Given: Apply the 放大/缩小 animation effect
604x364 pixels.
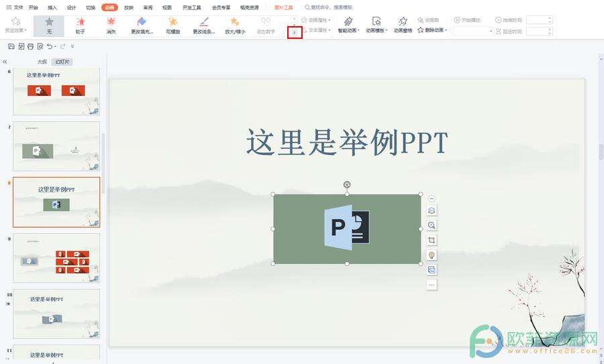Looking at the screenshot, I should point(235,25).
